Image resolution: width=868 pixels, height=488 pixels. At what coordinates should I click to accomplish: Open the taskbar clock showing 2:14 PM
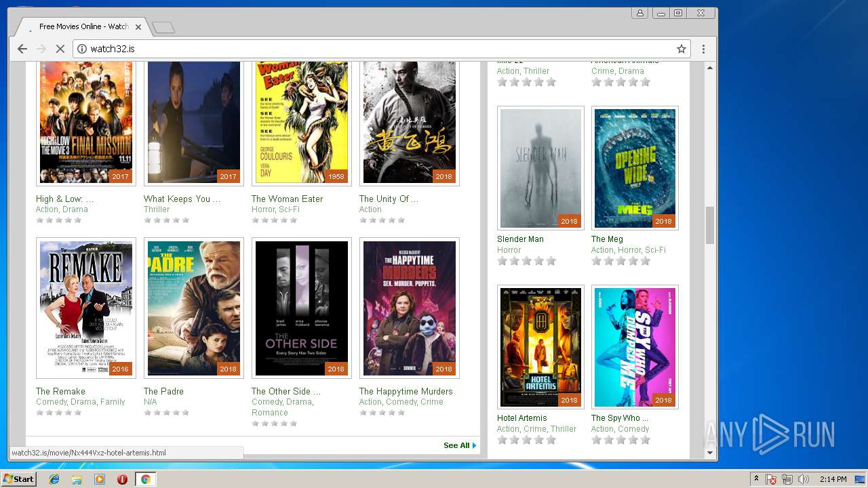click(833, 479)
